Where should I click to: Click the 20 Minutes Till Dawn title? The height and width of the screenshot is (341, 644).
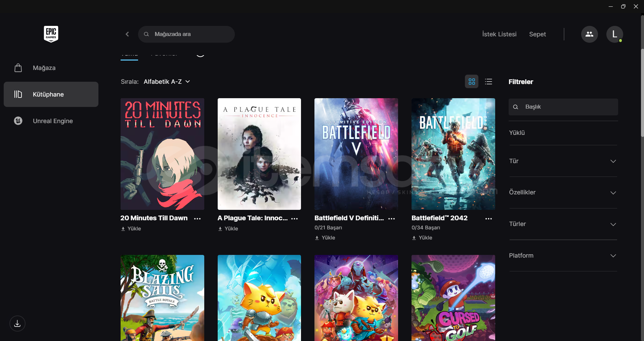pyautogui.click(x=154, y=218)
